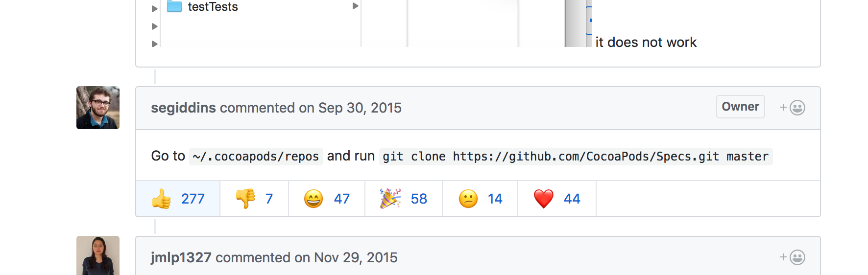
Task: Expand the third tree row disclosure triangle
Action: tap(154, 44)
